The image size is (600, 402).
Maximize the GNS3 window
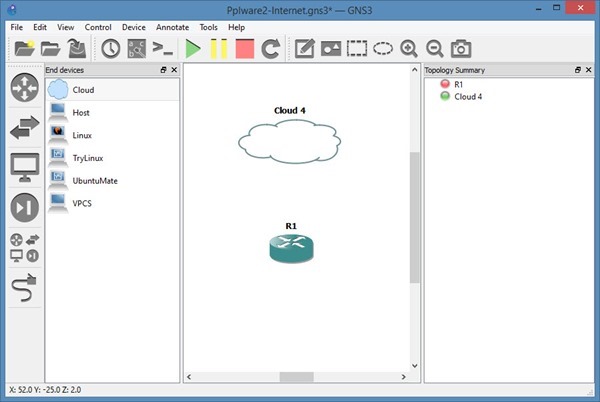coord(556,8)
